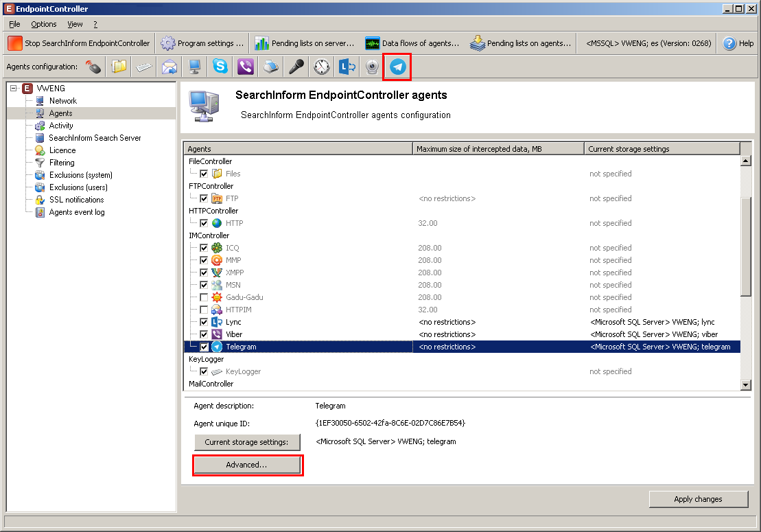Select SearchInform Search Server node

[95, 138]
